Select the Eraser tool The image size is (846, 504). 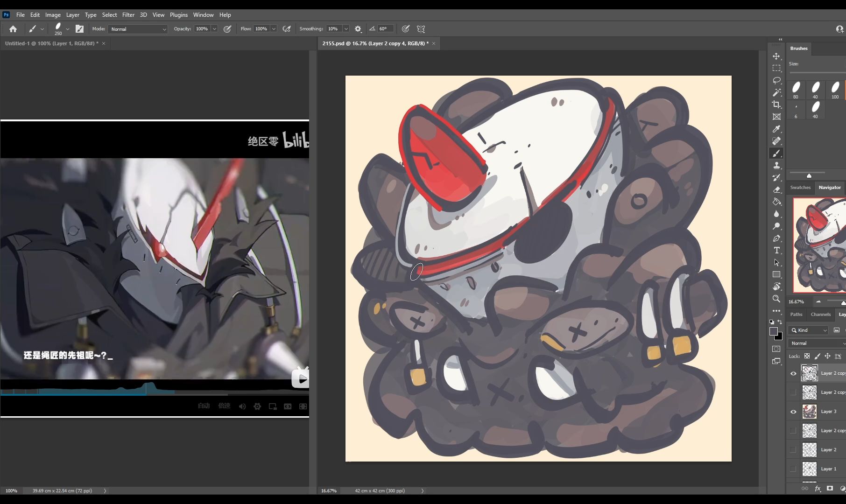point(776,189)
